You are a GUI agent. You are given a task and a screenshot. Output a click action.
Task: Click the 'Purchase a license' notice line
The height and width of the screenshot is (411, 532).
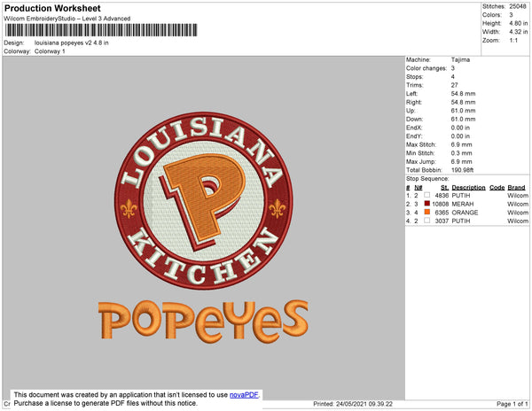point(106,403)
